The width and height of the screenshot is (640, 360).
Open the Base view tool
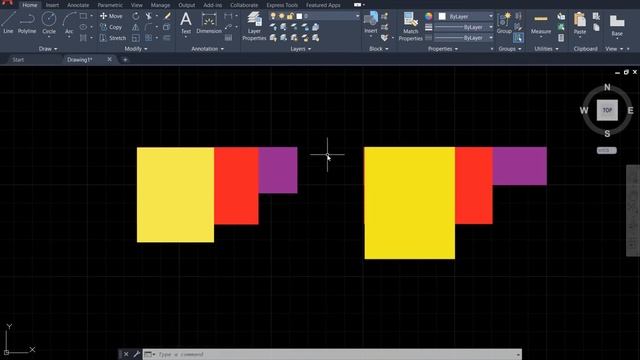click(617, 24)
